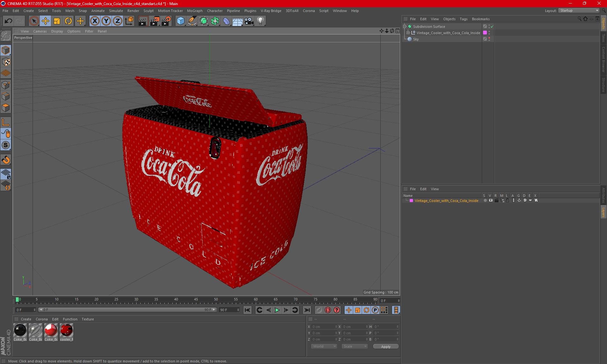Click the Apply button
This screenshot has height=364, width=607.
coord(386,347)
